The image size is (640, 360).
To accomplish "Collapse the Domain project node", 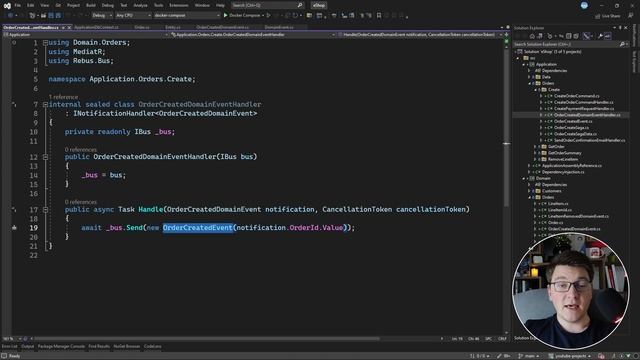I will (524, 178).
